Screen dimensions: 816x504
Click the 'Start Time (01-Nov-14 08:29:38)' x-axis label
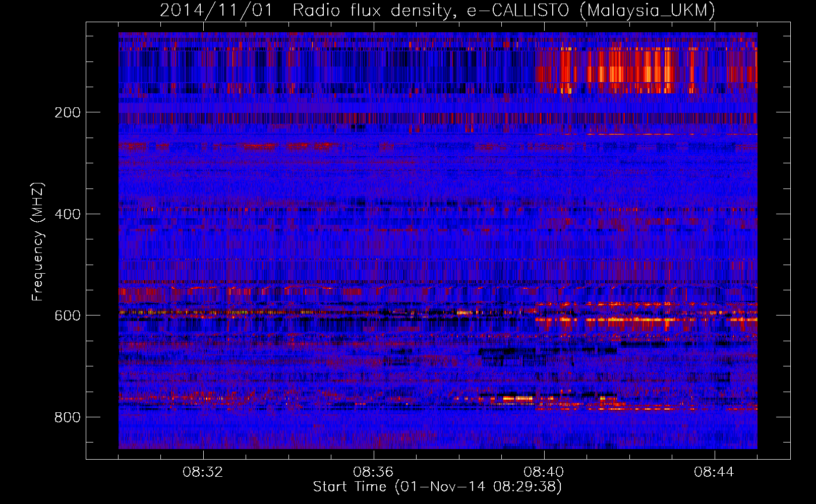(x=437, y=487)
